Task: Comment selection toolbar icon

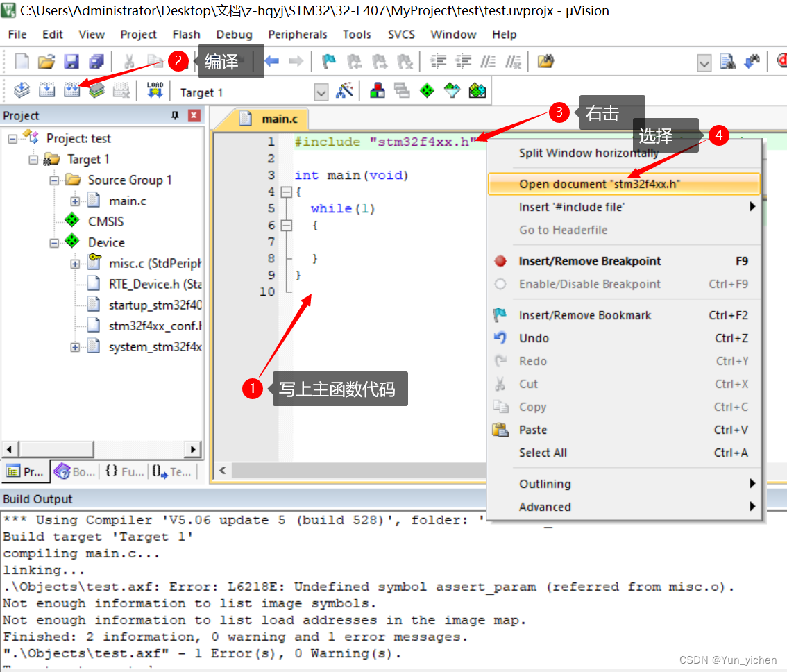Action: coord(488,61)
